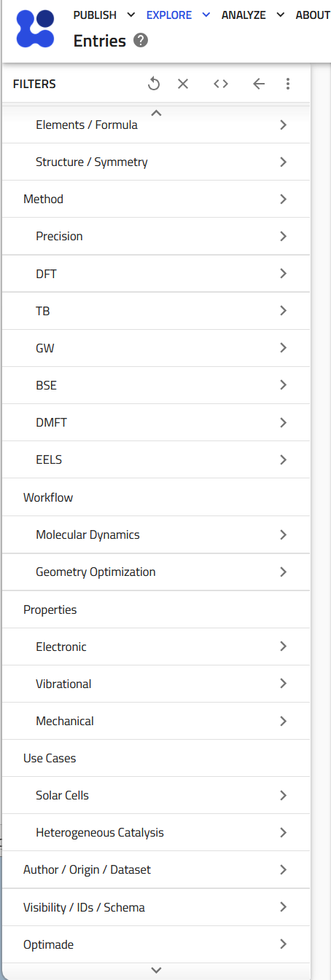Click the scroll-down chevron below the filter list
331x980 pixels.
pyautogui.click(x=156, y=970)
